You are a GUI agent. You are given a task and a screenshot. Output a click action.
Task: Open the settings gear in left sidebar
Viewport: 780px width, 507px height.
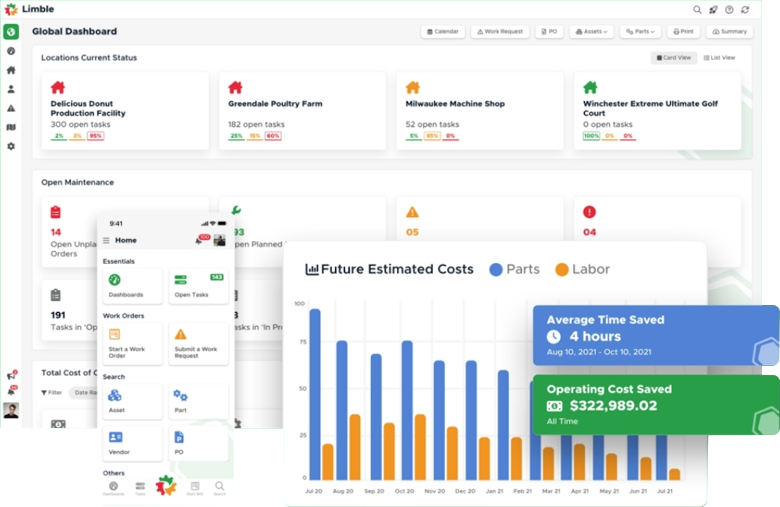[11, 146]
